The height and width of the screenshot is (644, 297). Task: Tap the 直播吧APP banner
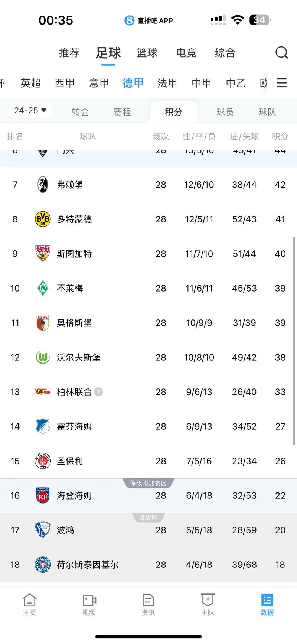click(x=148, y=20)
